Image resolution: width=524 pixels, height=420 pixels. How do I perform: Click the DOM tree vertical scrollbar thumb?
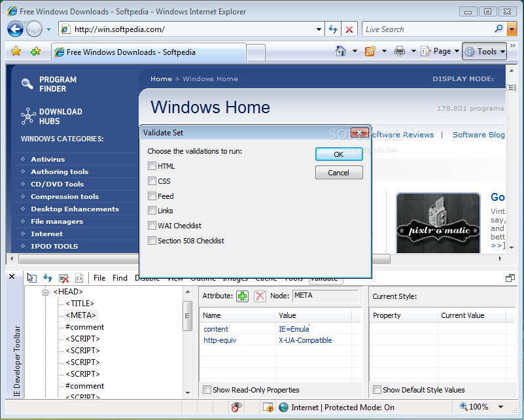[188, 316]
